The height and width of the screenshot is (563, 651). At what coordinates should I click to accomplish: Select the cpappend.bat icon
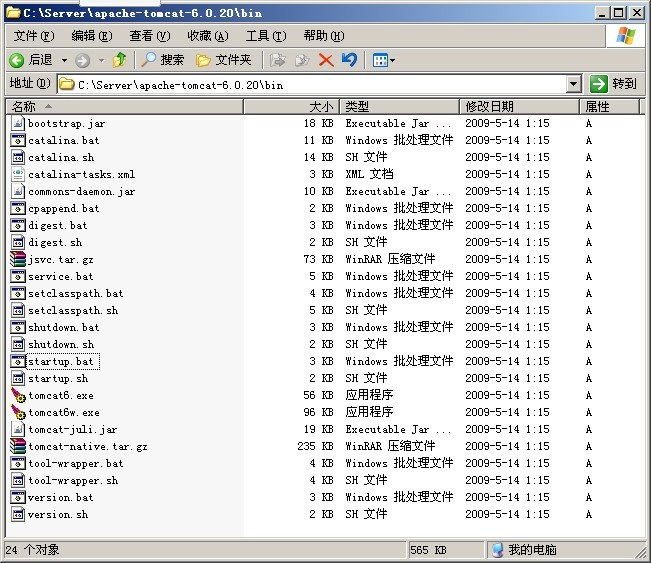point(17,208)
